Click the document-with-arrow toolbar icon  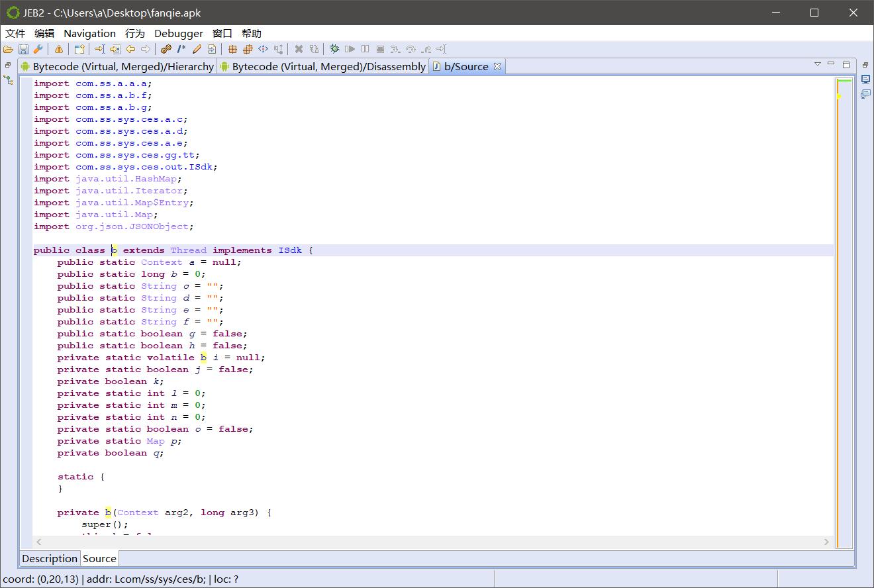tap(212, 49)
